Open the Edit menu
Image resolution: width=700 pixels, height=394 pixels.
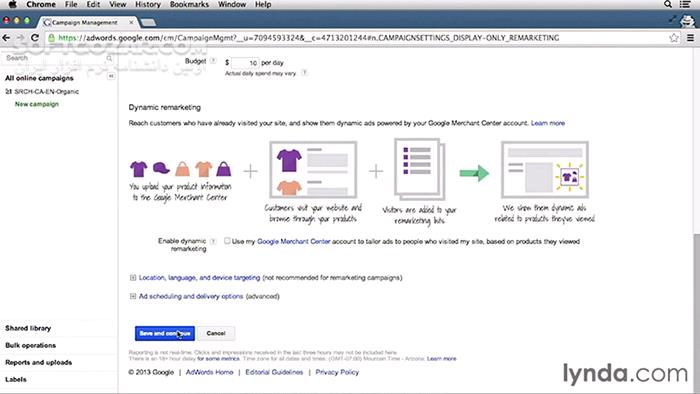pyautogui.click(x=93, y=4)
